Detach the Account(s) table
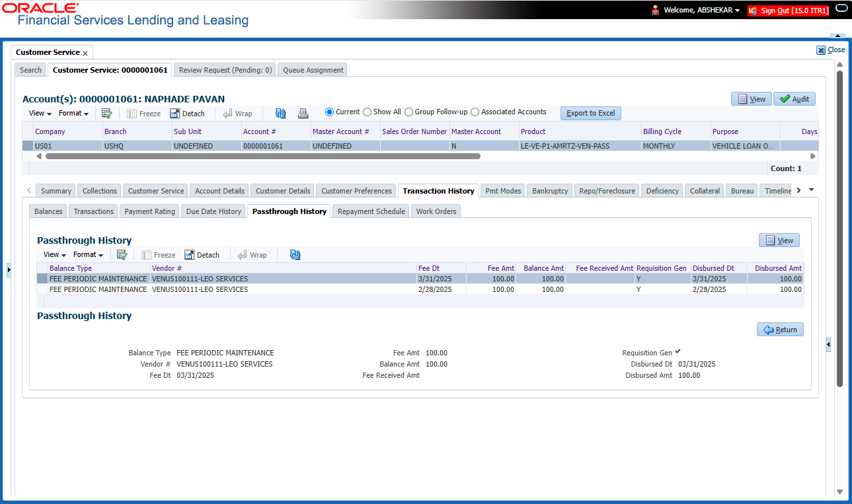 (187, 114)
